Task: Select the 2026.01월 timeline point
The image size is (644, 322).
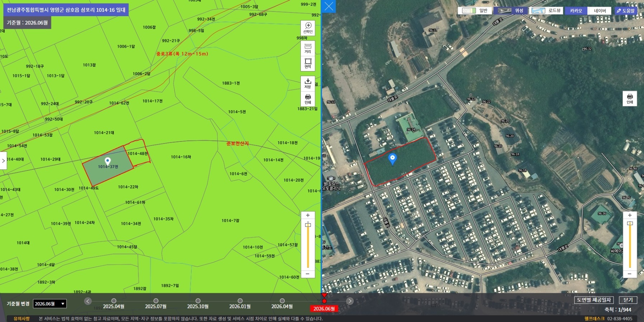Action: click(x=240, y=301)
